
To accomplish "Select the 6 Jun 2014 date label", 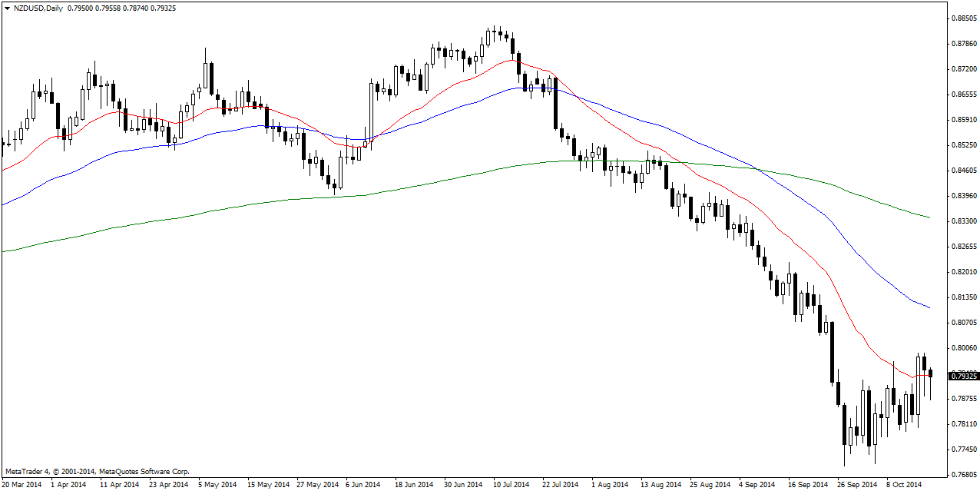I will pyautogui.click(x=363, y=485).
